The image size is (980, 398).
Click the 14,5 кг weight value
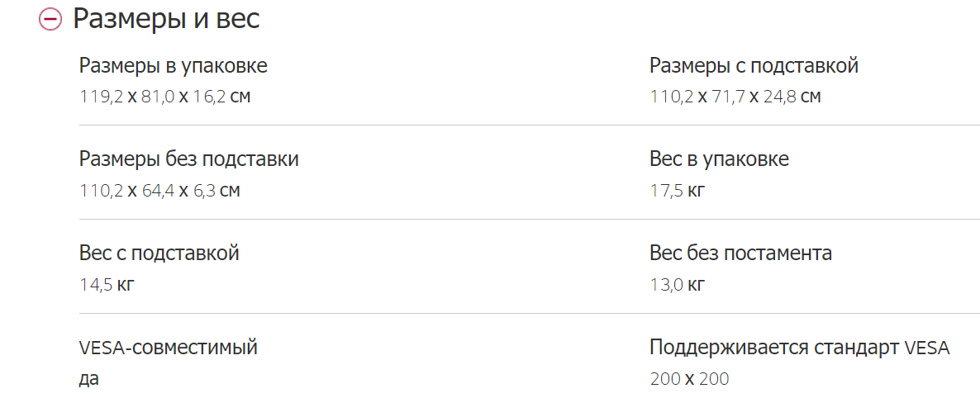106,286
